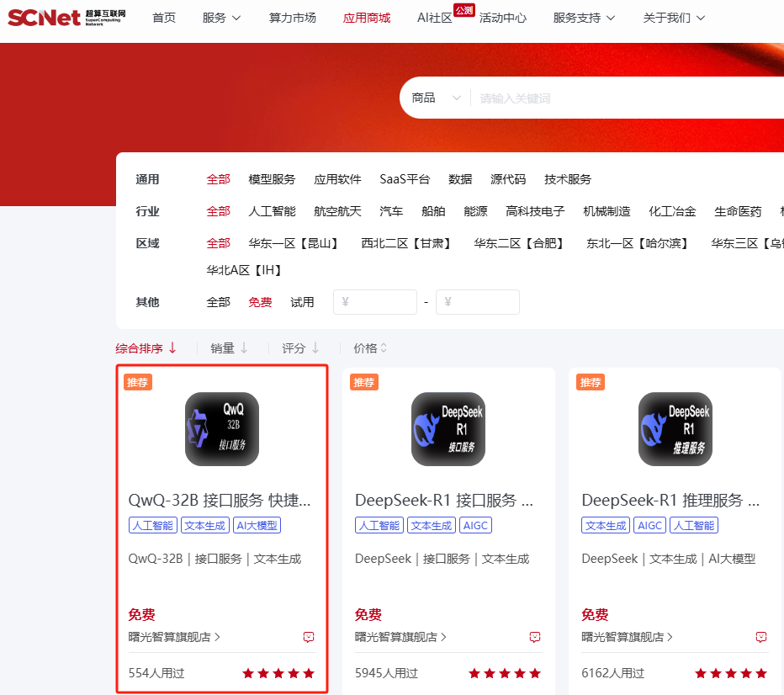The image size is (784, 695).
Task: Click AI大模型 tag on QwQ-32B card
Action: (257, 526)
